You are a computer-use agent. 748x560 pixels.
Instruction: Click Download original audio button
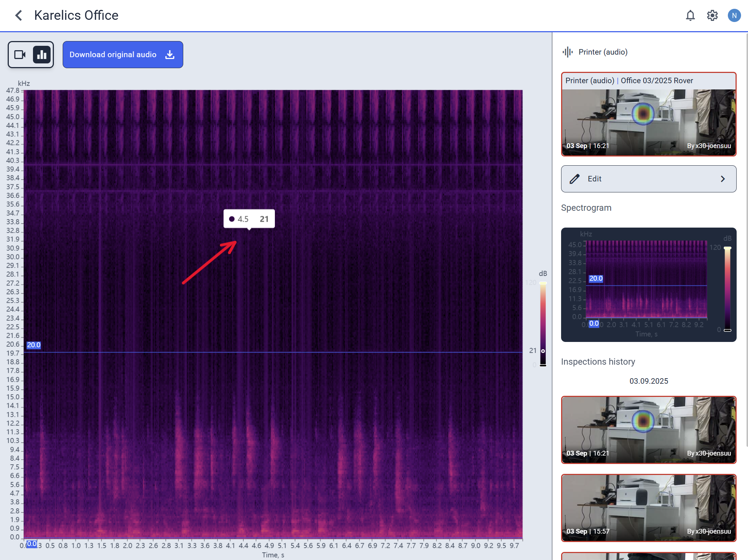pyautogui.click(x=122, y=55)
